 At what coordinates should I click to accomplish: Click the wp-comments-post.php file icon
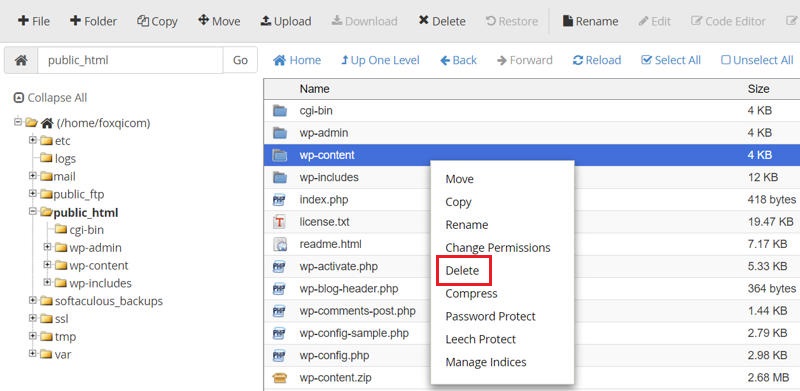coord(280,311)
